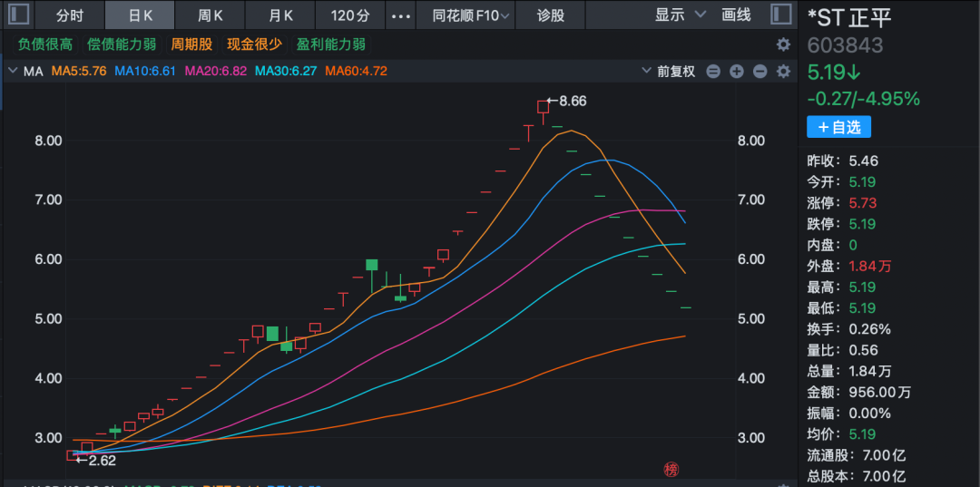Add stock via +自选 button
This screenshot has height=487, width=980.
coord(838,127)
